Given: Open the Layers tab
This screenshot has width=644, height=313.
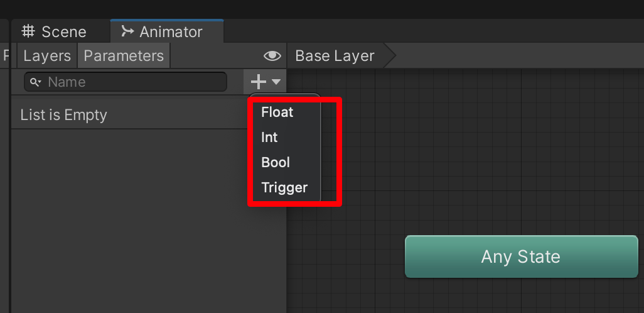Looking at the screenshot, I should [x=47, y=56].
